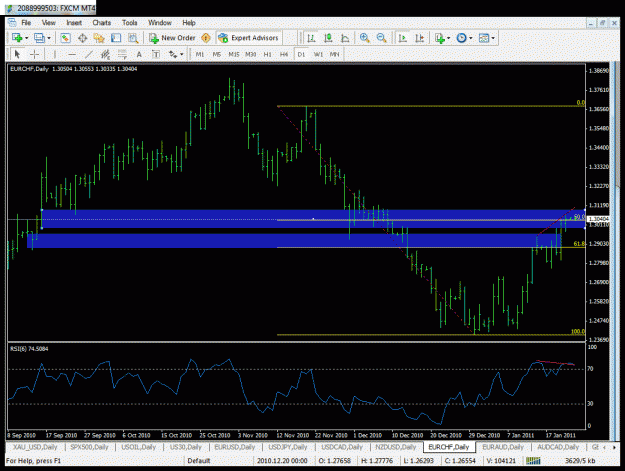Click the Indicators list icon
The image size is (625, 471).
pos(440,38)
